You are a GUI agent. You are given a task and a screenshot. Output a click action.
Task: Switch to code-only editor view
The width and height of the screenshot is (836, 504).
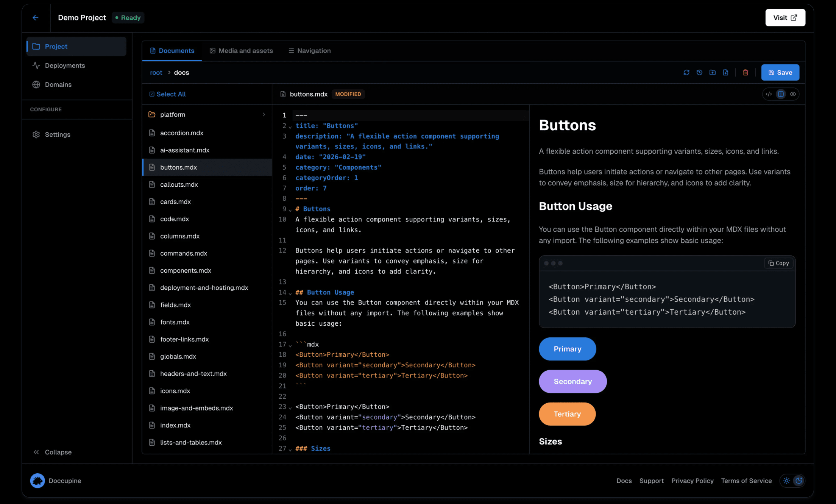(x=769, y=94)
